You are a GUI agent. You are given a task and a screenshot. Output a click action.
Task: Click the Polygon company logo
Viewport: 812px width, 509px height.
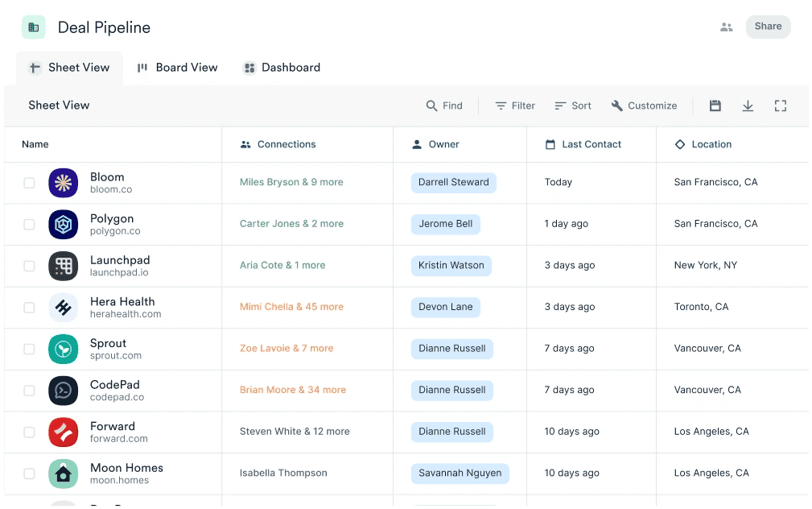coord(64,225)
